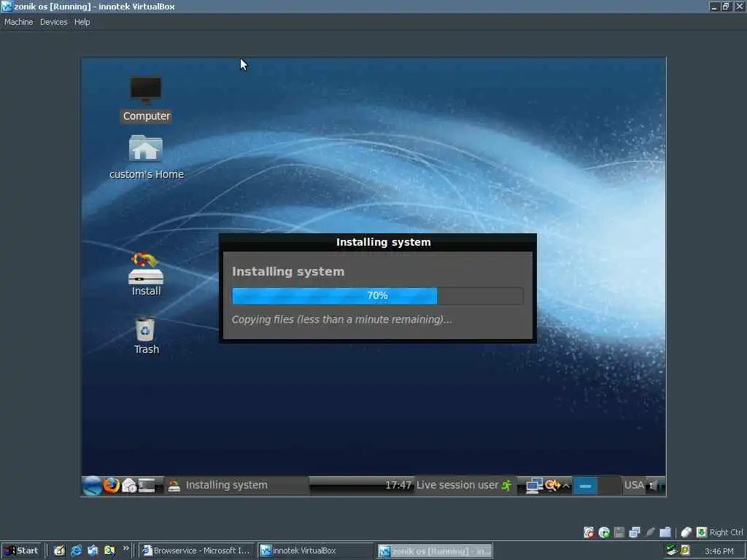Click the VirtualBox shared folders status icon
The height and width of the screenshot is (560, 747).
(665, 532)
